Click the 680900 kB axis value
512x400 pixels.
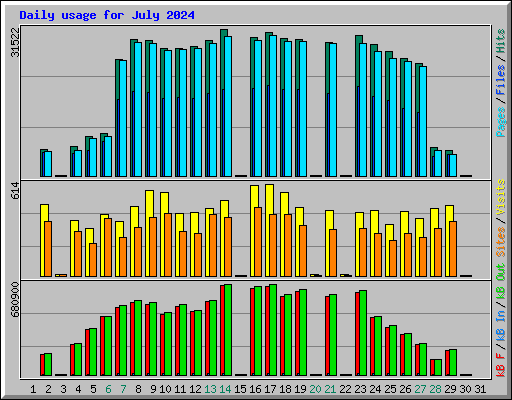(x=15, y=300)
